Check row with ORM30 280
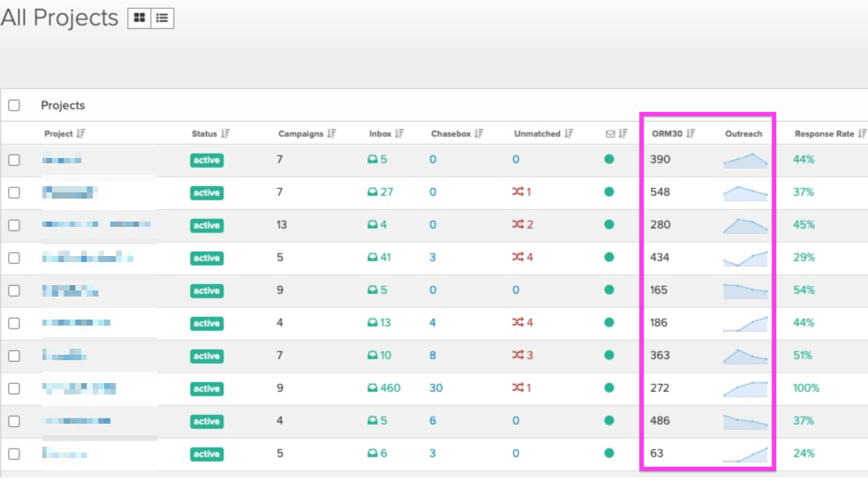Screen dimensions: 868x489 (14, 226)
